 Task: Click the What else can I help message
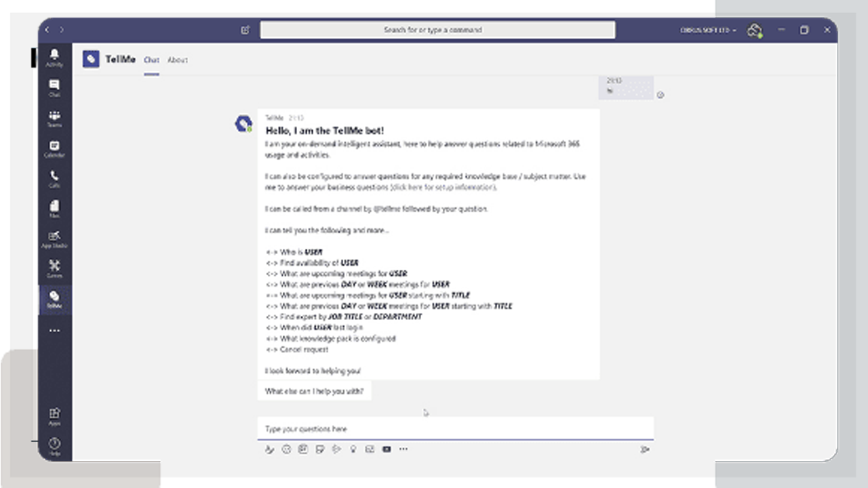pyautogui.click(x=314, y=391)
